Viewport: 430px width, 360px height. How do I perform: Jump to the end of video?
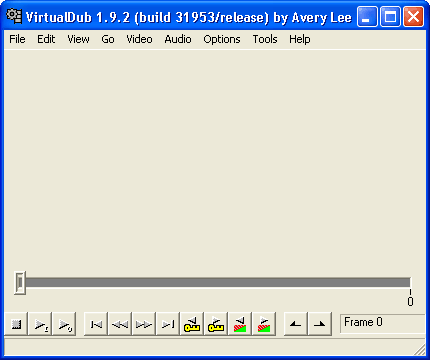168,324
